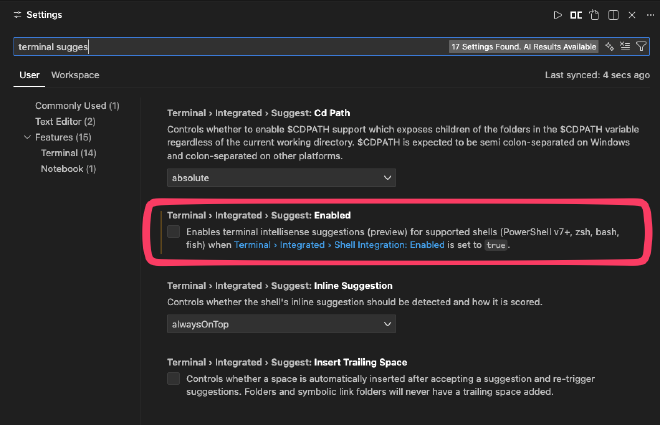Select Text Editor (2) in the sidebar
Viewport: 660px width, 425px height.
pyautogui.click(x=65, y=122)
